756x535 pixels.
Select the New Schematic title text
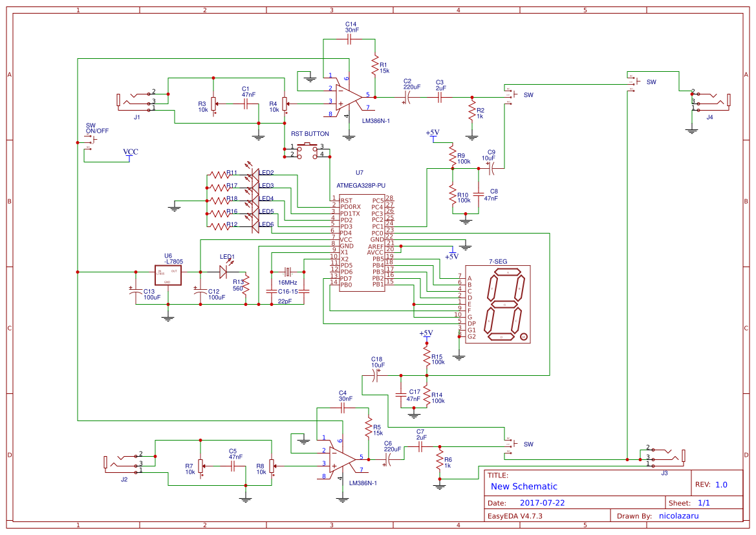click(525, 486)
